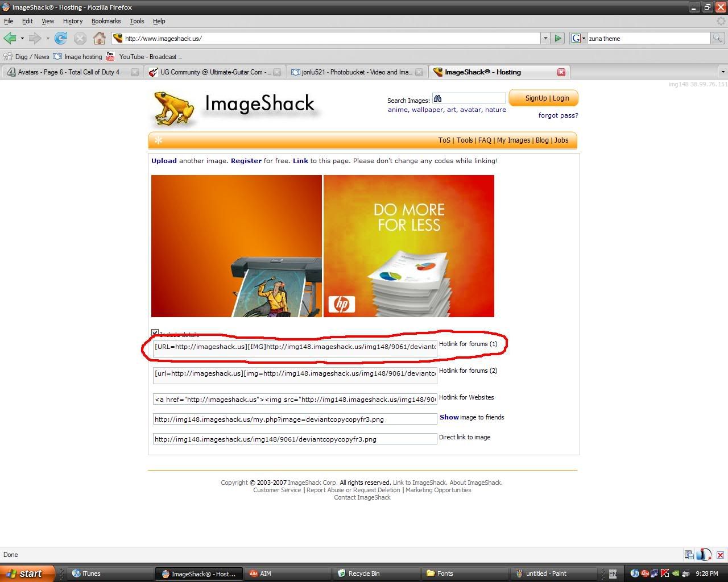Open the View menu
The height and width of the screenshot is (582, 728).
pos(48,21)
